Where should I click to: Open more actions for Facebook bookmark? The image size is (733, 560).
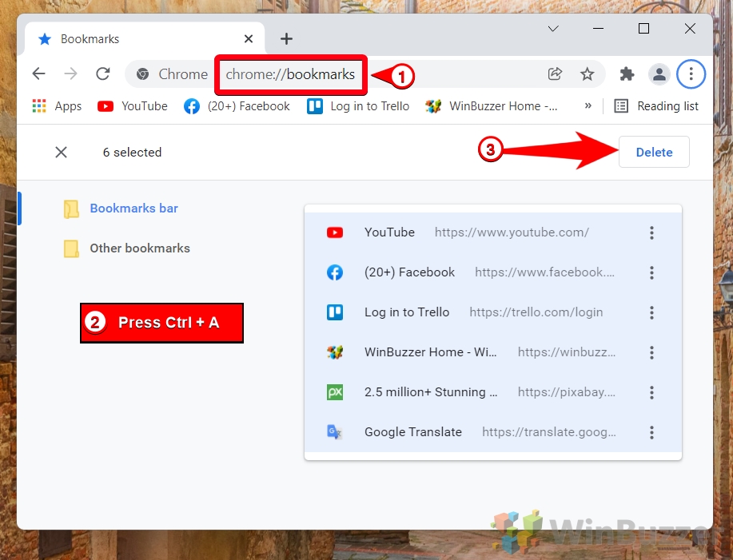point(651,272)
